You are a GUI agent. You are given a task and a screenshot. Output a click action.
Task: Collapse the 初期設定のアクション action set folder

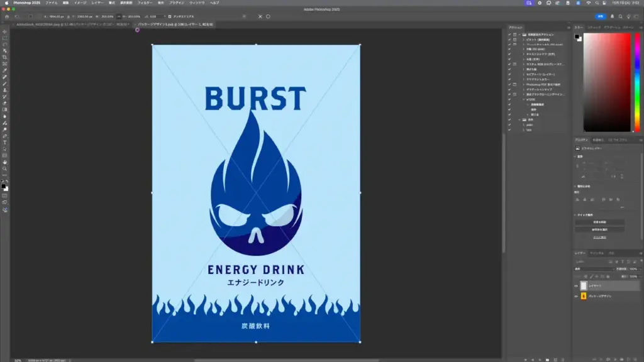[519, 35]
